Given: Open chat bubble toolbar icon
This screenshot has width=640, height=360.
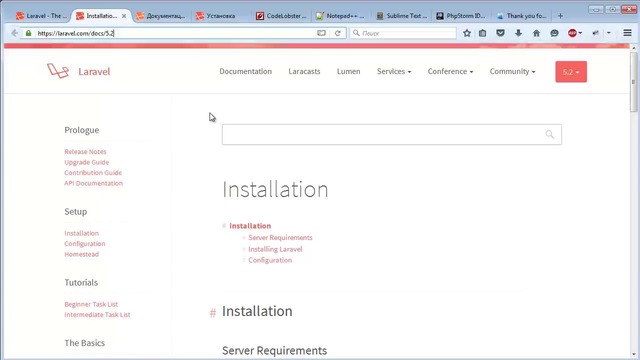Looking at the screenshot, I should coord(554,33).
